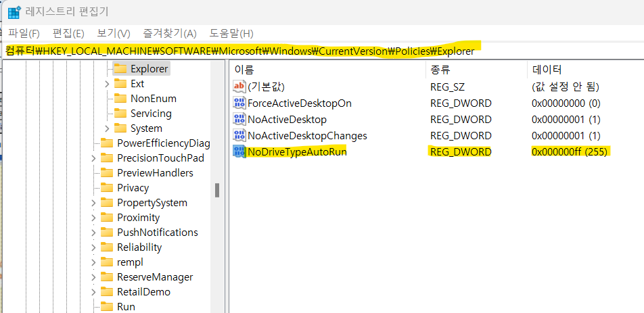
Task: Expand the Proximity tree node
Action: (93, 218)
